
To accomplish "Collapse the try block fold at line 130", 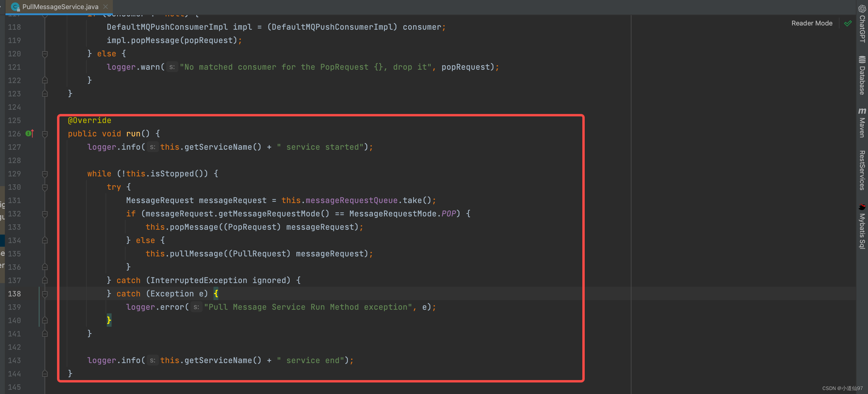I will coord(45,187).
